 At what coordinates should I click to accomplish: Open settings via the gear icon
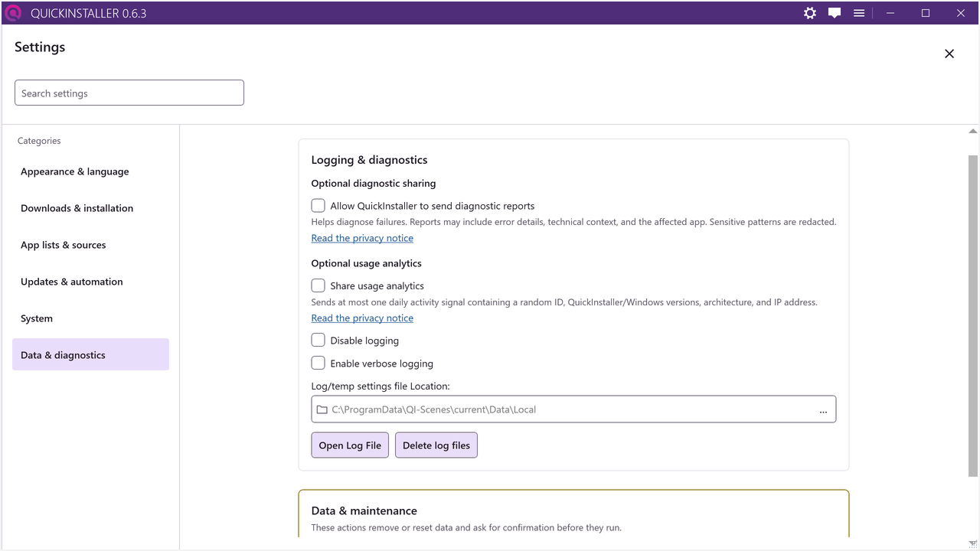point(810,13)
